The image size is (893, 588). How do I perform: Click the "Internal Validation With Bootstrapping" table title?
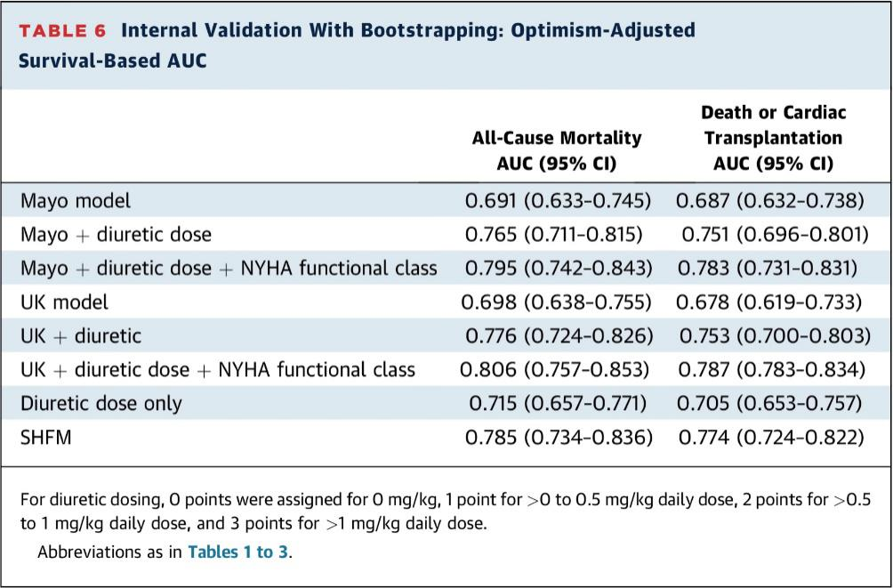click(x=407, y=31)
